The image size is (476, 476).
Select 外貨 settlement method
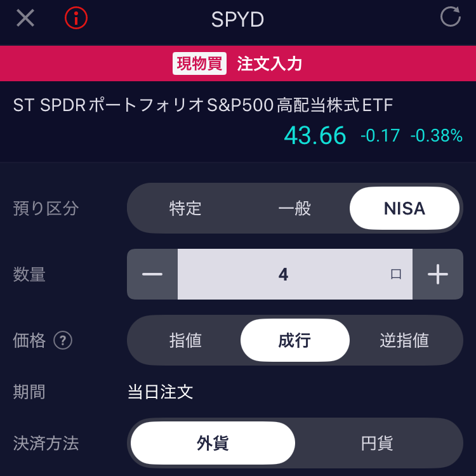point(213,443)
